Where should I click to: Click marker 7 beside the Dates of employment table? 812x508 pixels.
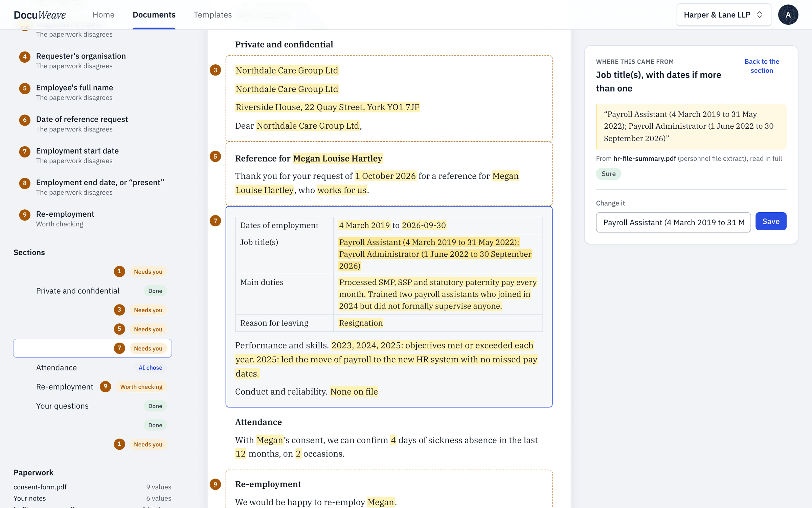pos(215,221)
